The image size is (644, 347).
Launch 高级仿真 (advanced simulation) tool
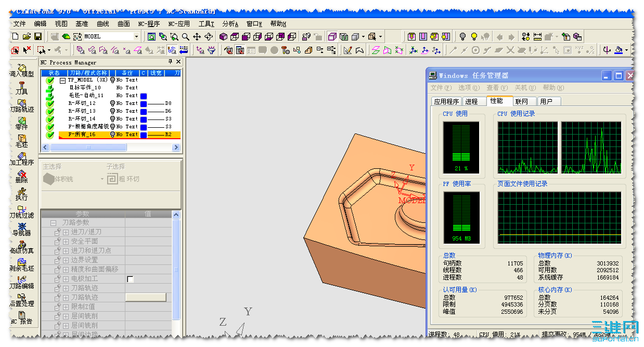coord(22,247)
